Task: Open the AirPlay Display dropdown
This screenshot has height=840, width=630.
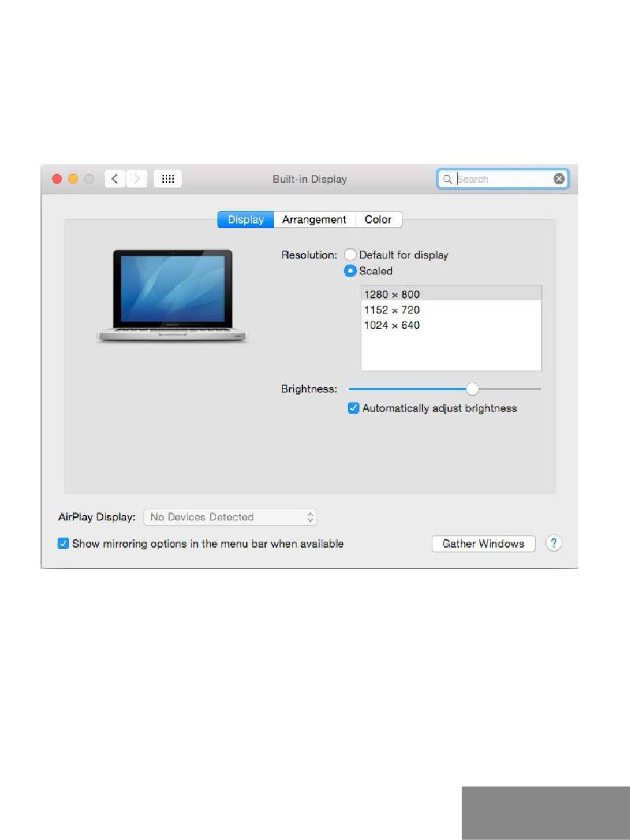Action: click(x=230, y=517)
